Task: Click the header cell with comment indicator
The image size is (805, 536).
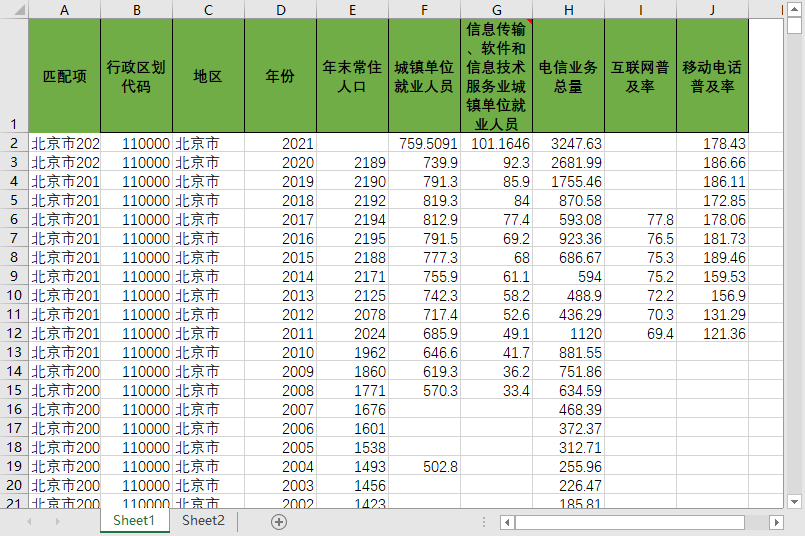Action: point(496,76)
